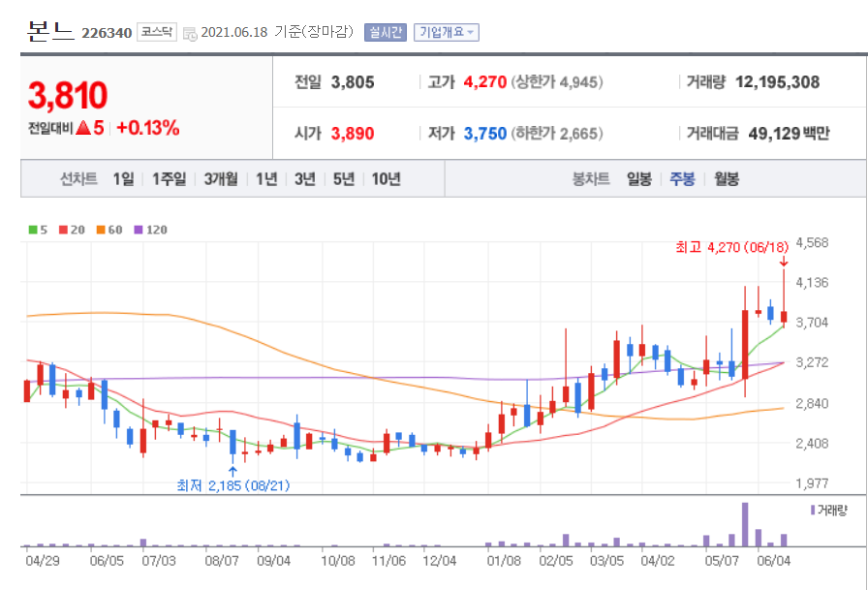
Task: Click the 거래대금 value 49,129 백만
Action: (789, 134)
